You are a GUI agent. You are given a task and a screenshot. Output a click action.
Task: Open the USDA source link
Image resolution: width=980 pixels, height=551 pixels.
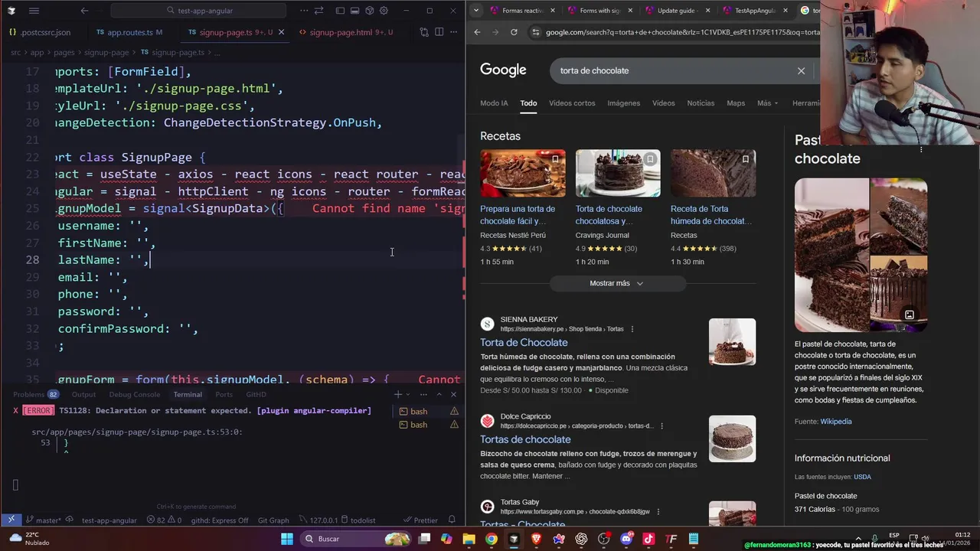pyautogui.click(x=862, y=477)
